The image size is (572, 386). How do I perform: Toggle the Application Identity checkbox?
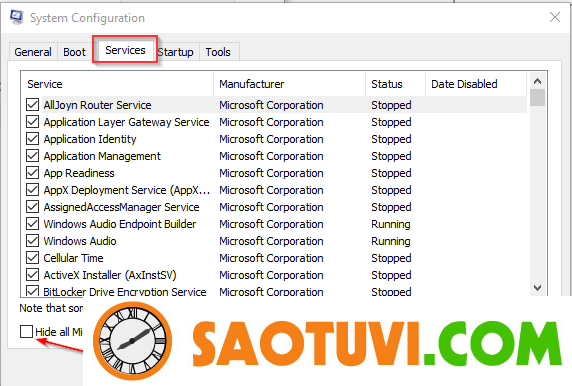pos(32,139)
